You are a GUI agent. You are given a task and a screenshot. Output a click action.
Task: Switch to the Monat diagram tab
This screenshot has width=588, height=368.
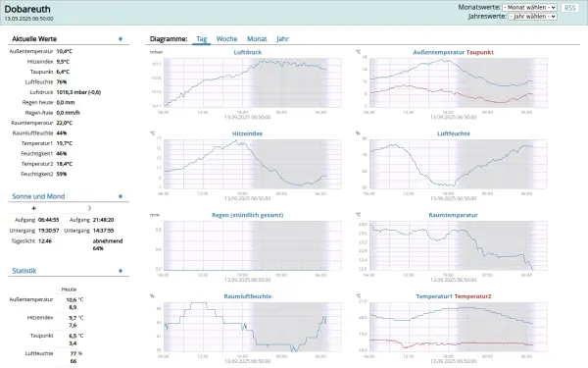coord(257,38)
